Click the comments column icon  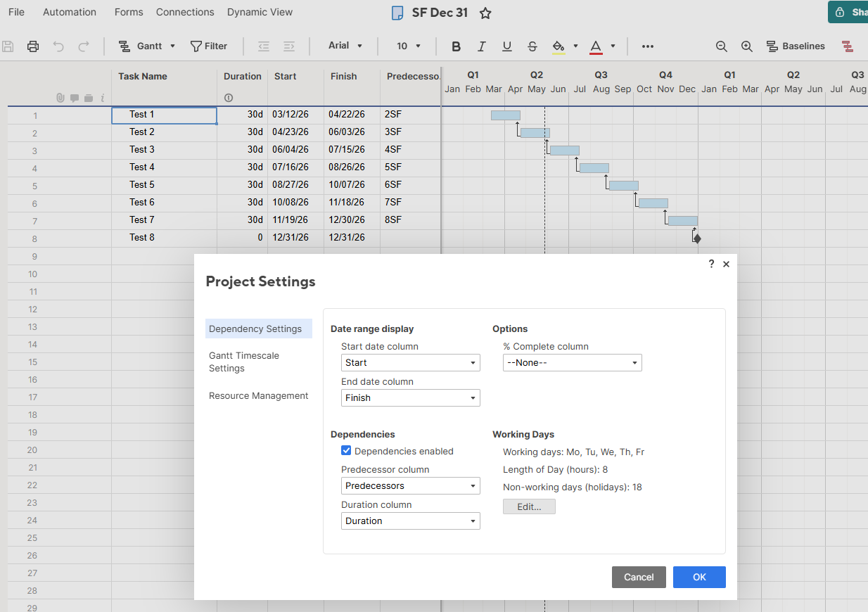click(75, 98)
